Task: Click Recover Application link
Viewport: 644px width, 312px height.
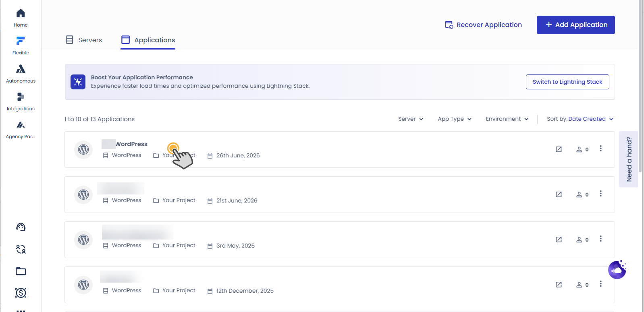Action: [x=483, y=25]
